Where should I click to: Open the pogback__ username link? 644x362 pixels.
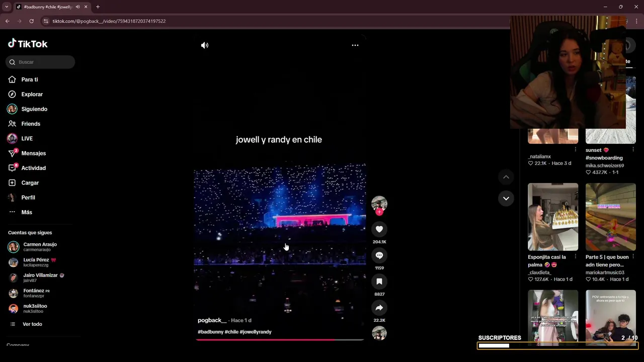coord(212,320)
